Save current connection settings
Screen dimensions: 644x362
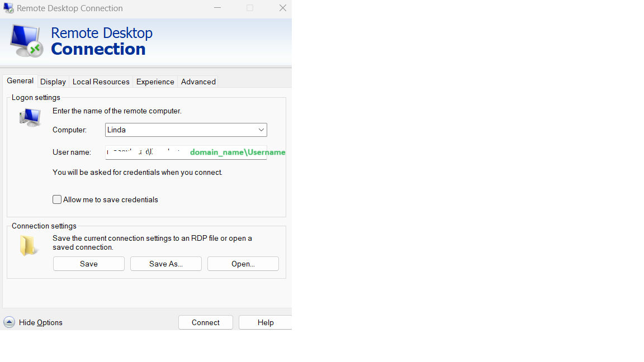coord(88,264)
